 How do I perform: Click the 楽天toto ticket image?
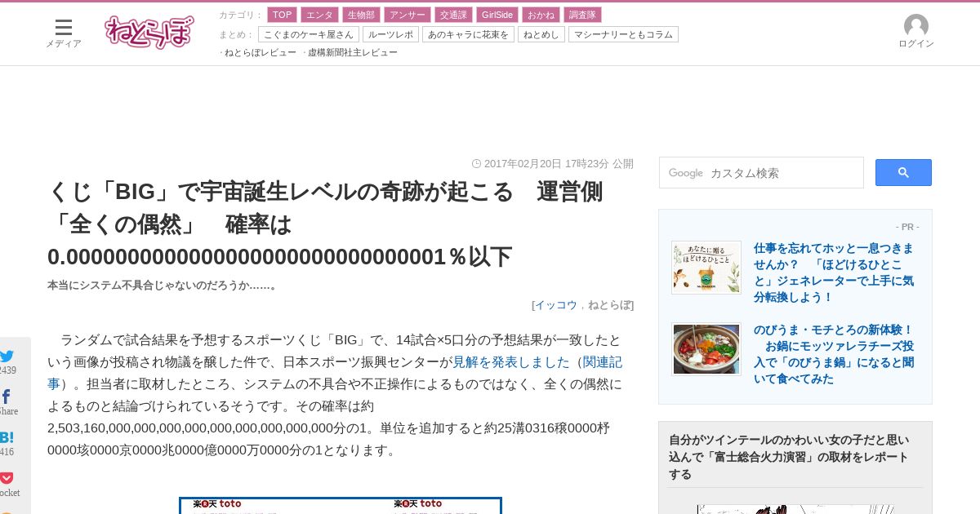click(341, 505)
